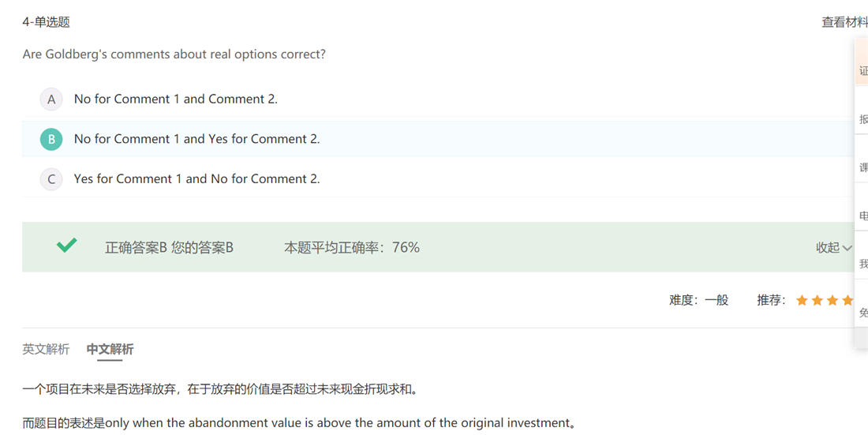Open the 报 item in the side panel
Image resolution: width=868 pixels, height=435 pixels.
863,119
